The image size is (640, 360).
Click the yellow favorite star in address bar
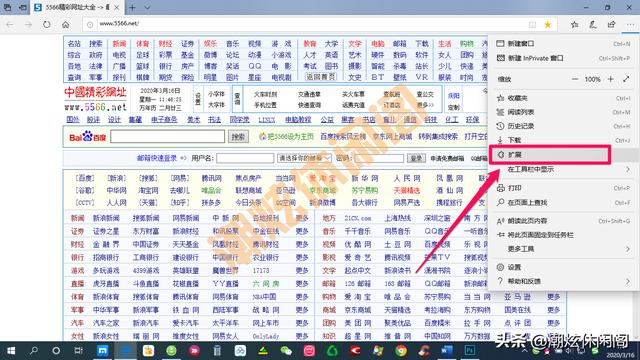[x=548, y=24]
